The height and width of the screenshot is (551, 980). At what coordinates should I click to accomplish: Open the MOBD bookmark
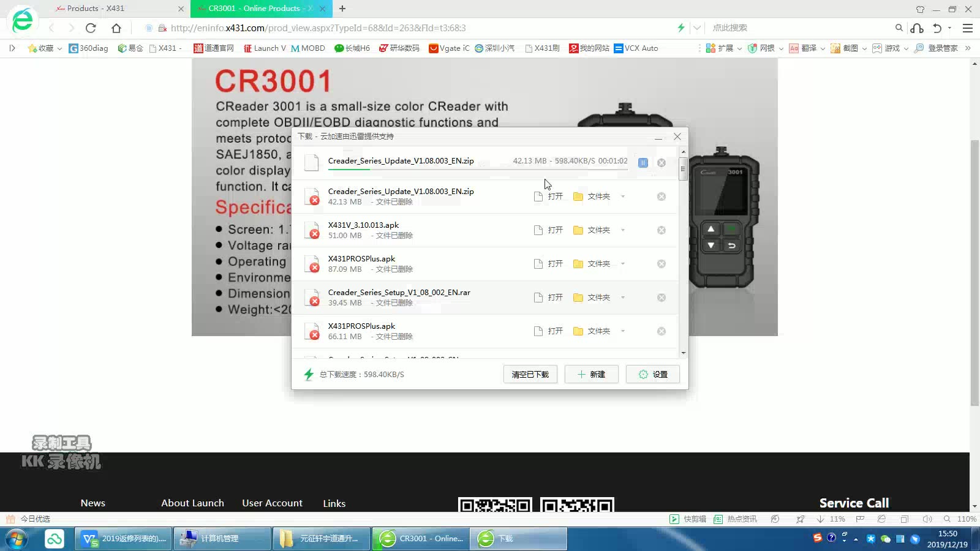(x=308, y=48)
